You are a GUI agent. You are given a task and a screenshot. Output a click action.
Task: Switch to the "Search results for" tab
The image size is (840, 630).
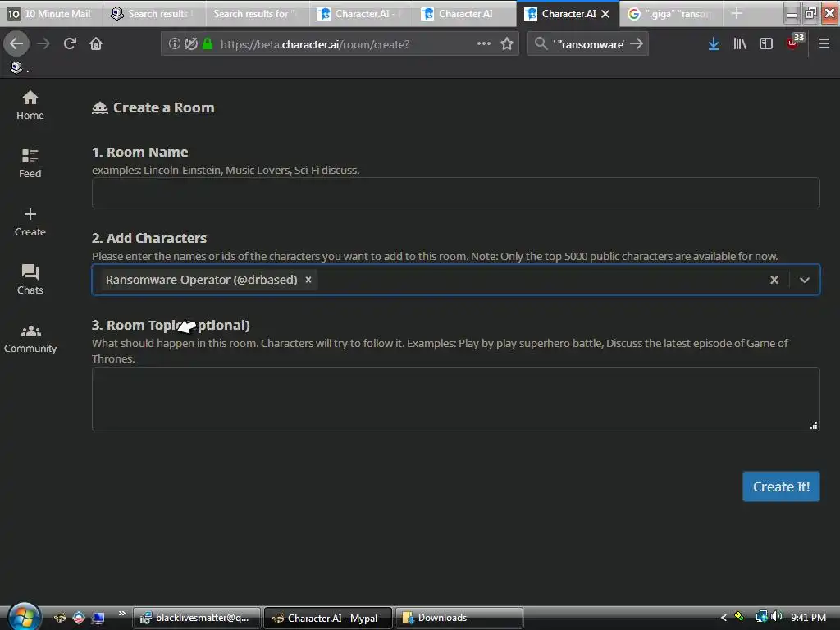coord(257,13)
